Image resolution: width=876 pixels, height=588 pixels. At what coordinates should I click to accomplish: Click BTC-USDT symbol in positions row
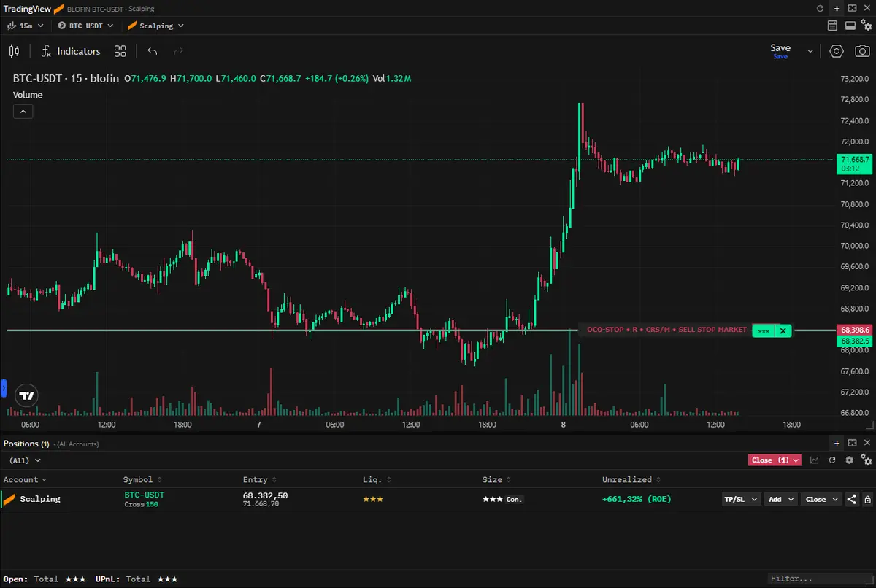(x=145, y=495)
